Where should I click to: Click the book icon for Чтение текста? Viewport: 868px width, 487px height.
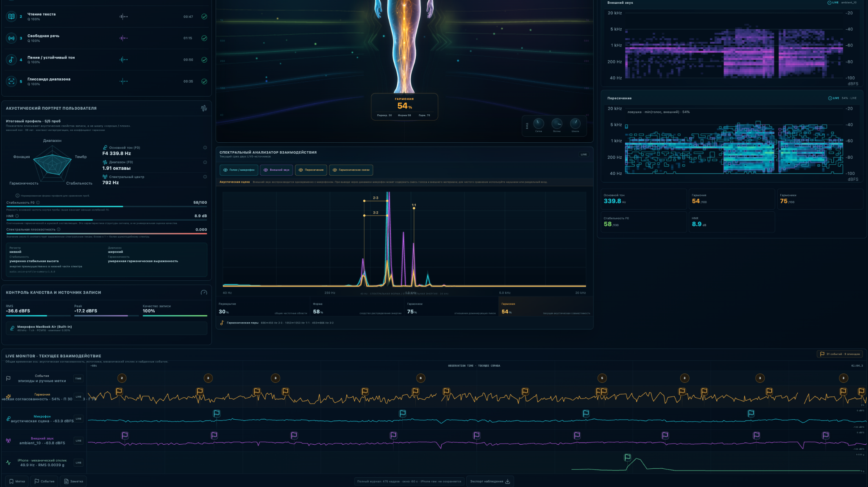pos(11,17)
